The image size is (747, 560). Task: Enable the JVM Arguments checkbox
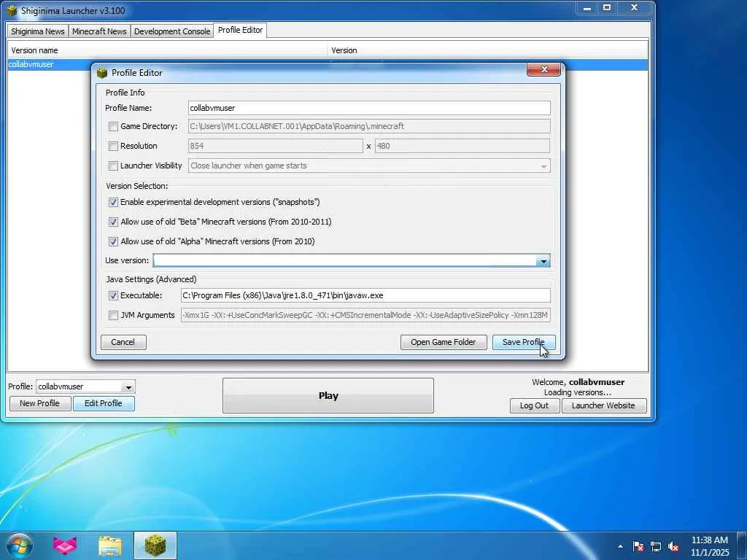click(113, 315)
